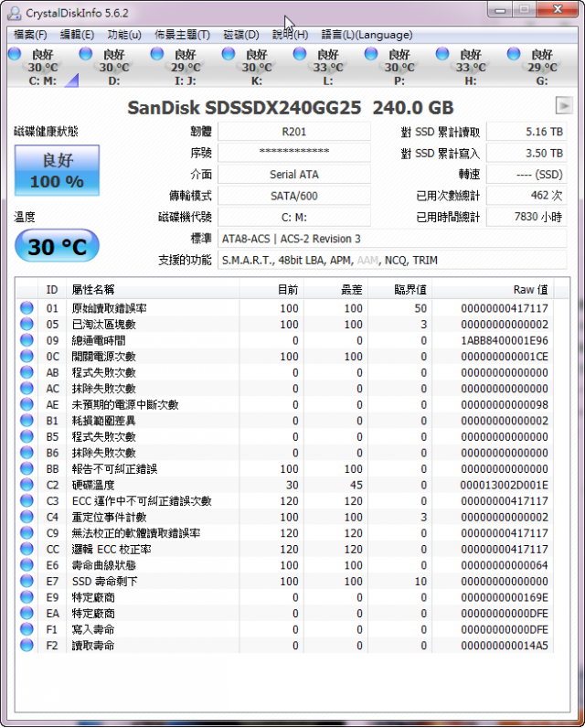Select the P: disk status orb
Screen dimensions: 585x728
coord(371,54)
